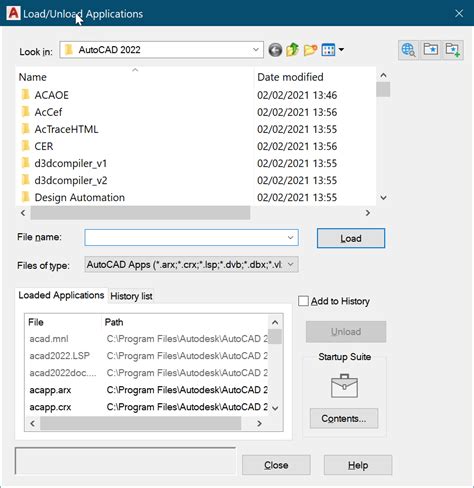Click file list scroll left arrow
This screenshot has height=488, width=474.
[23, 213]
